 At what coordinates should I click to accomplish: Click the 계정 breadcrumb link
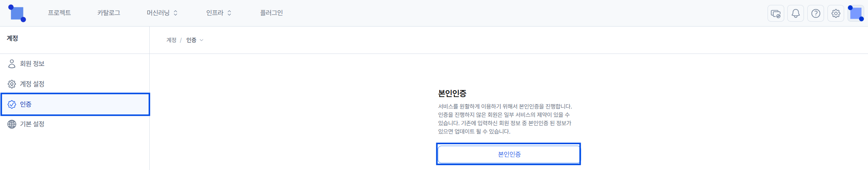coord(171,40)
